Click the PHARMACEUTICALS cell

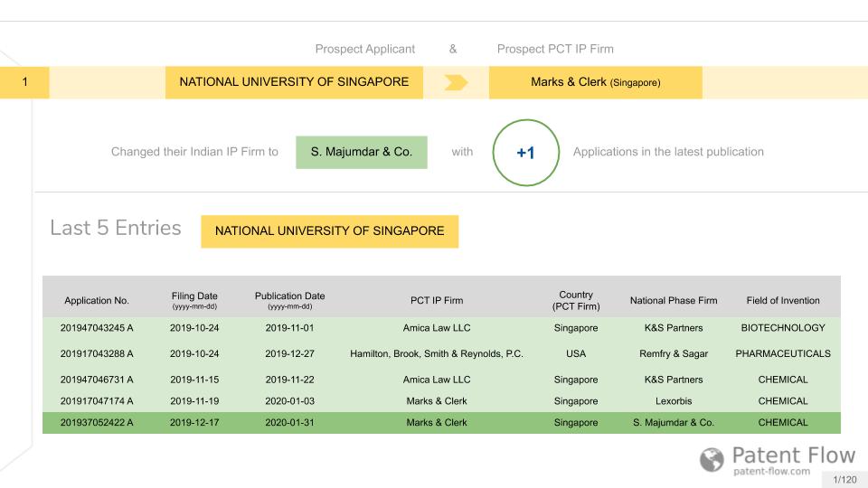783,353
